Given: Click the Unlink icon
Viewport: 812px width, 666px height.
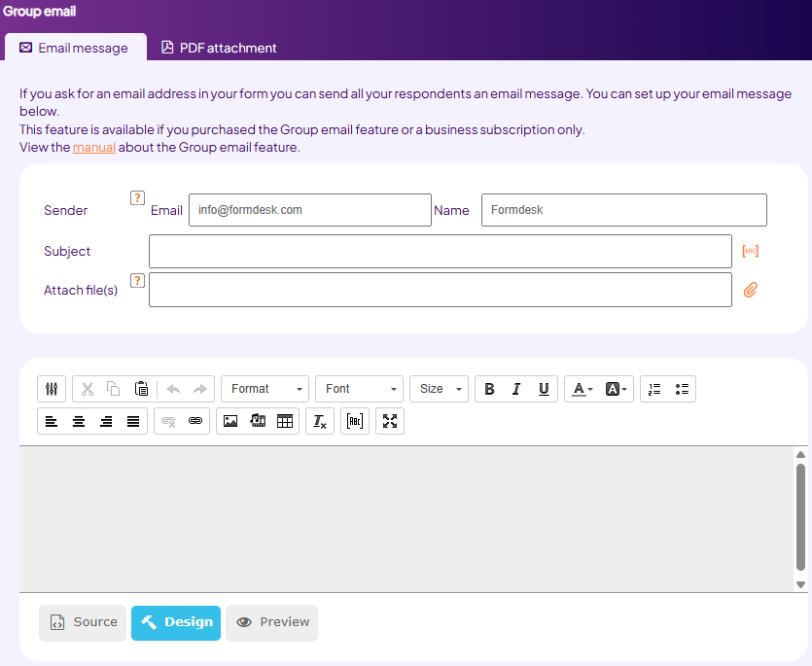Looking at the screenshot, I should (168, 422).
